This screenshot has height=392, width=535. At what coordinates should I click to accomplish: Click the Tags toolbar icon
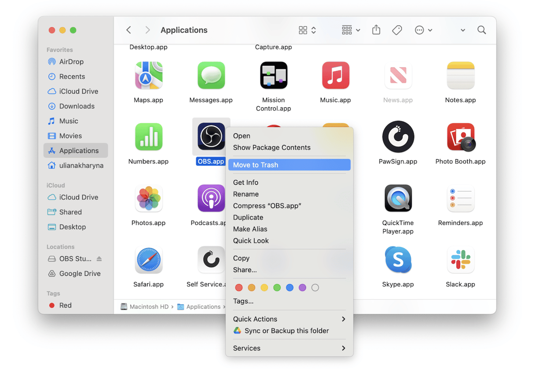pyautogui.click(x=397, y=30)
